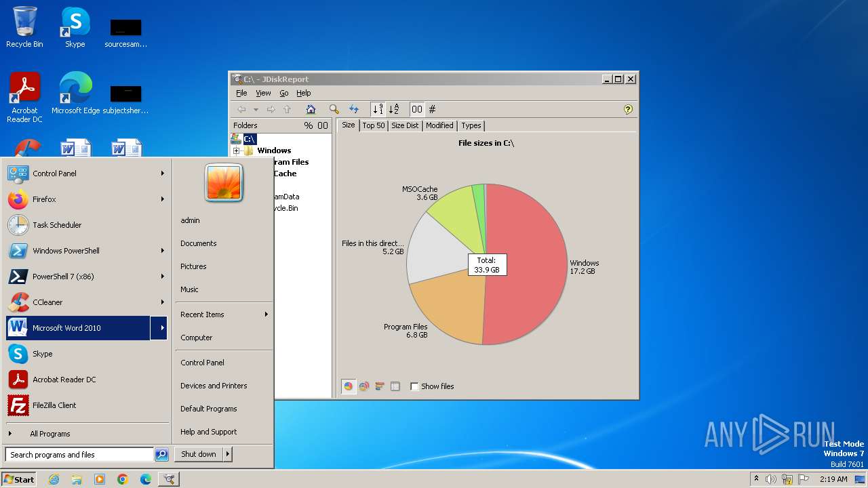868x488 pixels.
Task: Toggle alphabetical sort (A-Z) button
Action: 394,109
